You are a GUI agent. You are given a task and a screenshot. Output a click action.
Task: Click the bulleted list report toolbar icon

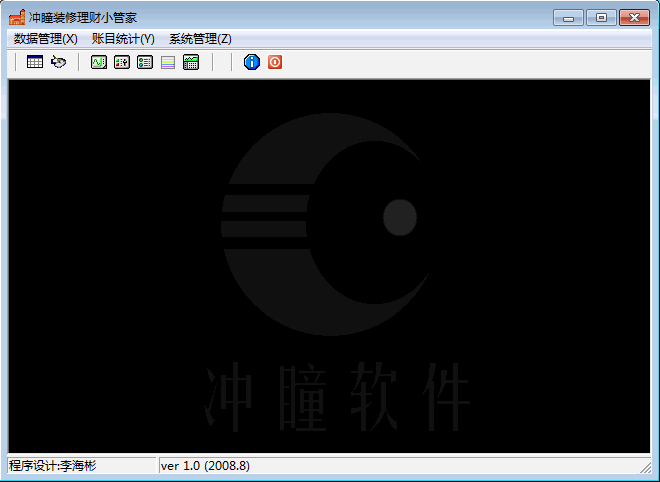(x=145, y=62)
